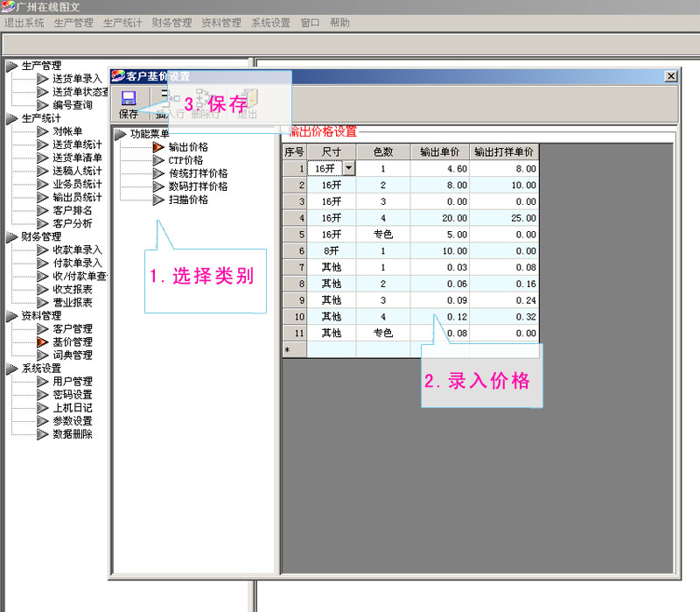Open 收/付款单查询 in the sidebar tree
Image resolution: width=700 pixels, height=612 pixels.
pos(80,277)
